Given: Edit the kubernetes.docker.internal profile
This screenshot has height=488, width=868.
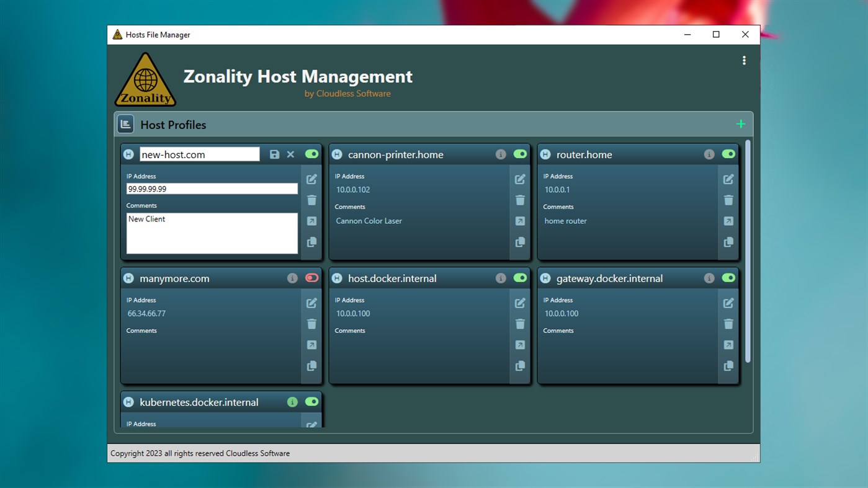Looking at the screenshot, I should [311, 426].
